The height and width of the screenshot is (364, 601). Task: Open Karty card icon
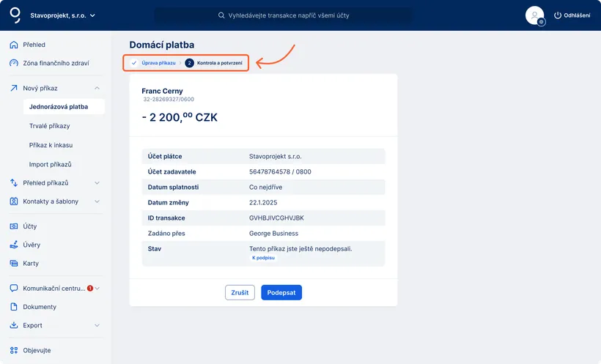[x=13, y=263]
